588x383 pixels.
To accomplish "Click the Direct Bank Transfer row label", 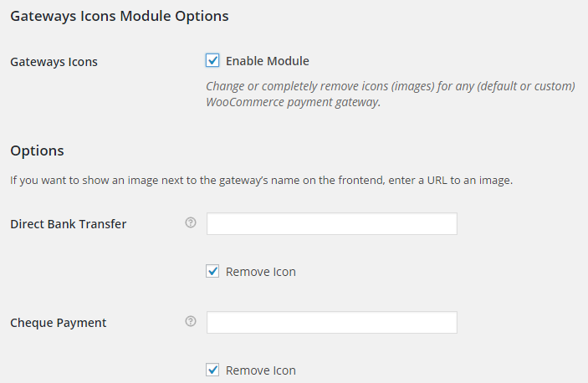I will tap(69, 224).
